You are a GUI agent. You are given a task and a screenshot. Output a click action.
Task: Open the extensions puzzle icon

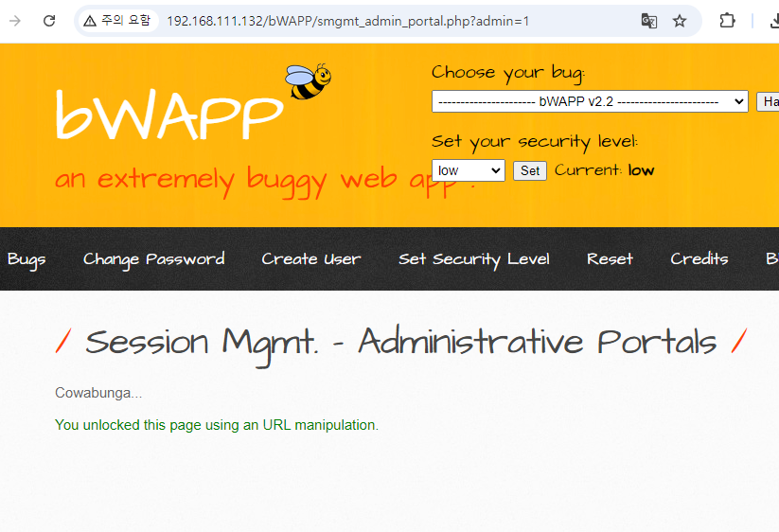click(x=727, y=21)
